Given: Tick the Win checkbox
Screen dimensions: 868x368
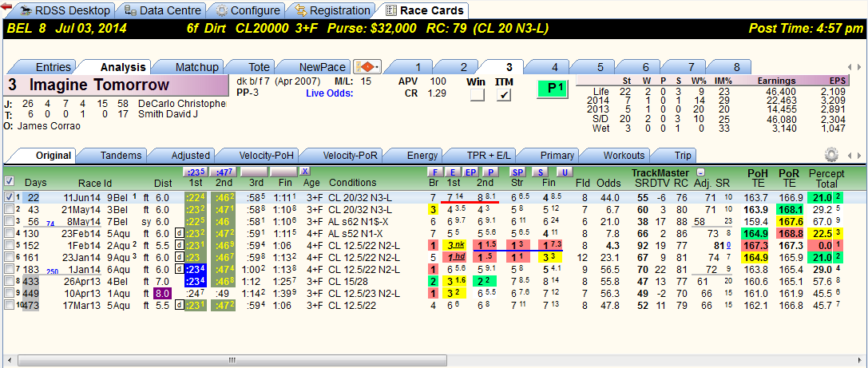Looking at the screenshot, I should [477, 95].
